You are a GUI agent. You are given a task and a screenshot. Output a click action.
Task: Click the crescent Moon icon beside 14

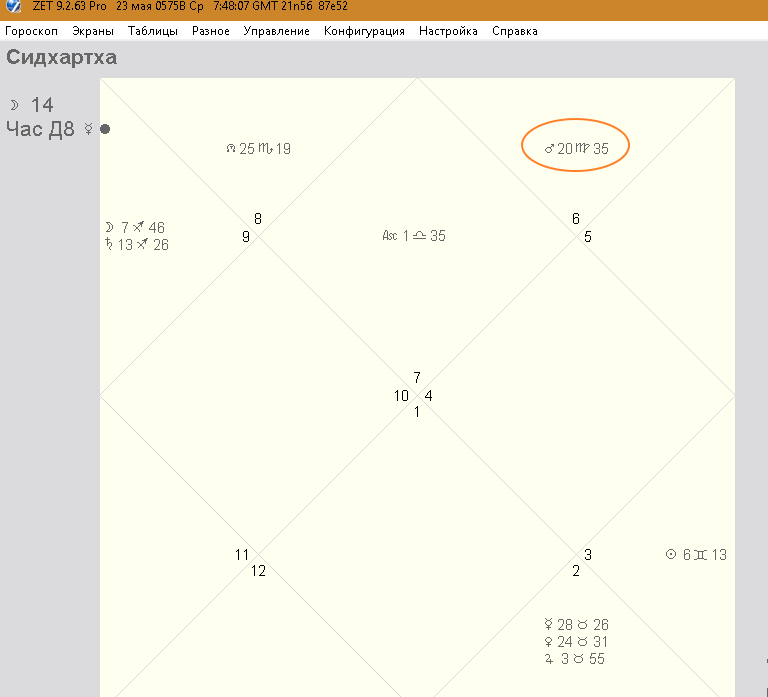click(15, 105)
